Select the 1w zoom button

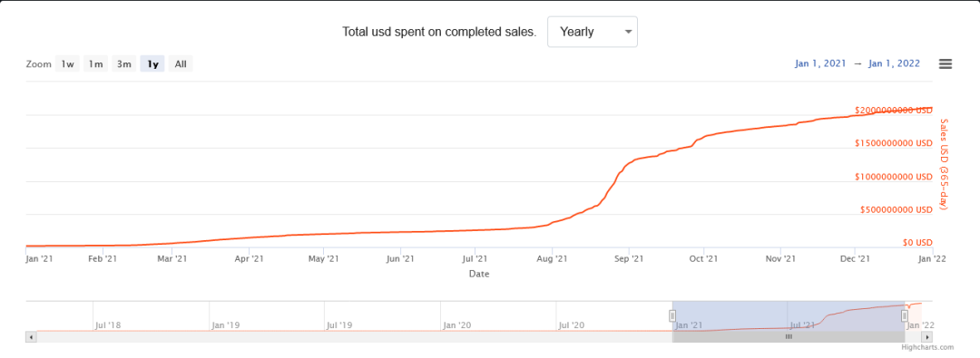click(x=67, y=63)
